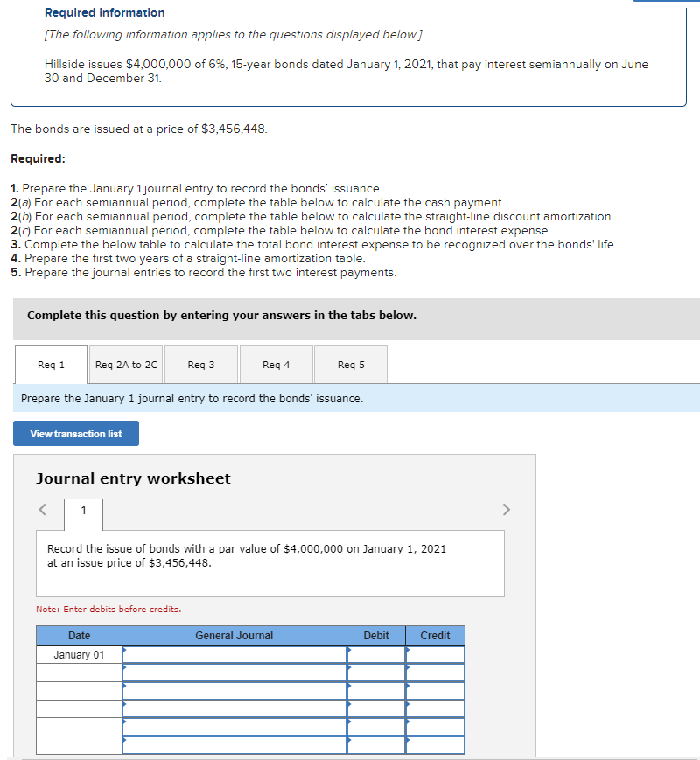The image size is (700, 760).
Task: Click the issue price $3,456,448 sentence
Action: (139, 129)
